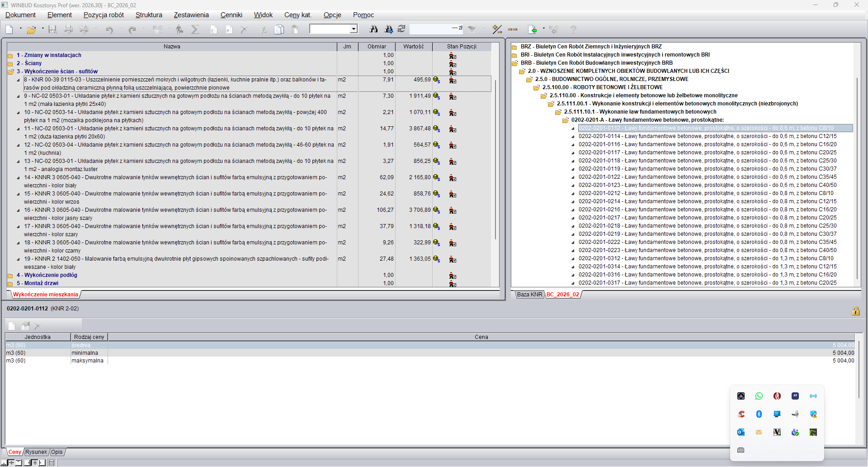Click the Save diskette icon

point(52,30)
